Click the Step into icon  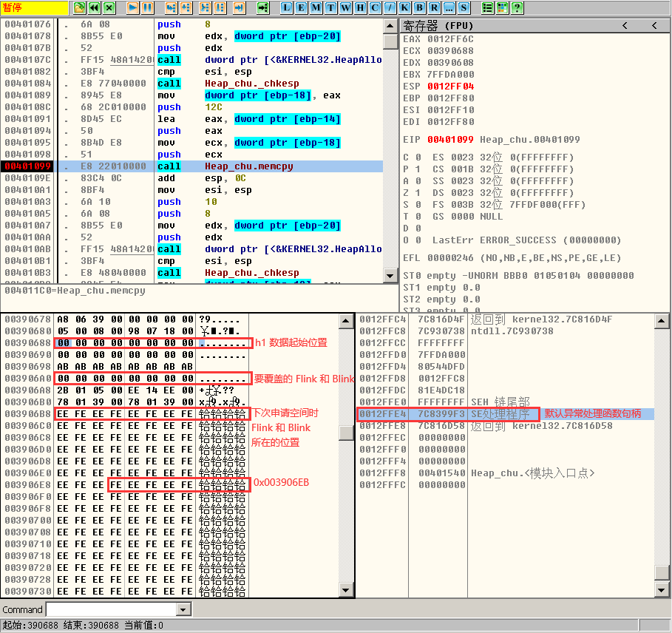click(171, 7)
